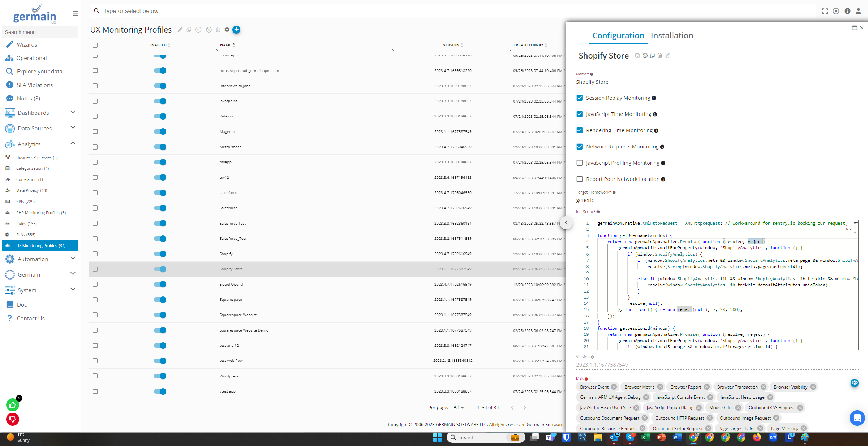The height and width of the screenshot is (446, 868).
Task: Expand the Init Script editor to fullscreen
Action: [849, 227]
